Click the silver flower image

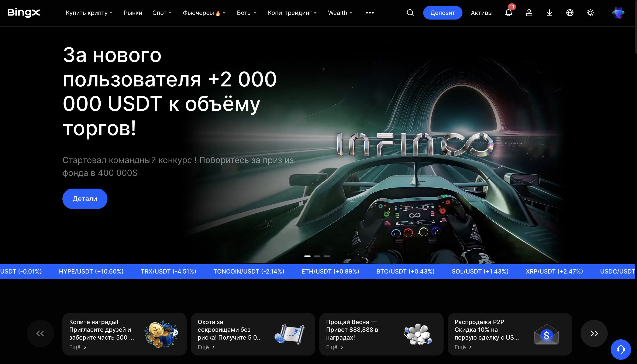coord(418,334)
